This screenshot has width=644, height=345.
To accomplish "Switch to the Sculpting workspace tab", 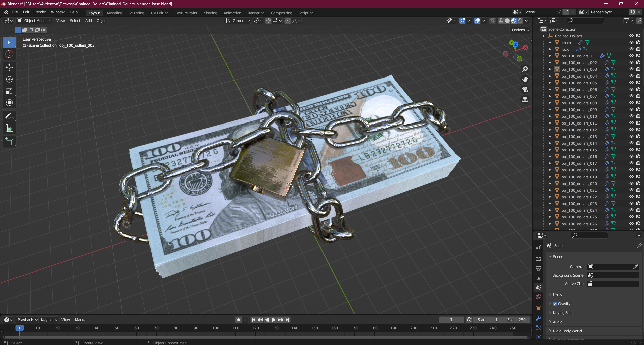I will pos(136,13).
